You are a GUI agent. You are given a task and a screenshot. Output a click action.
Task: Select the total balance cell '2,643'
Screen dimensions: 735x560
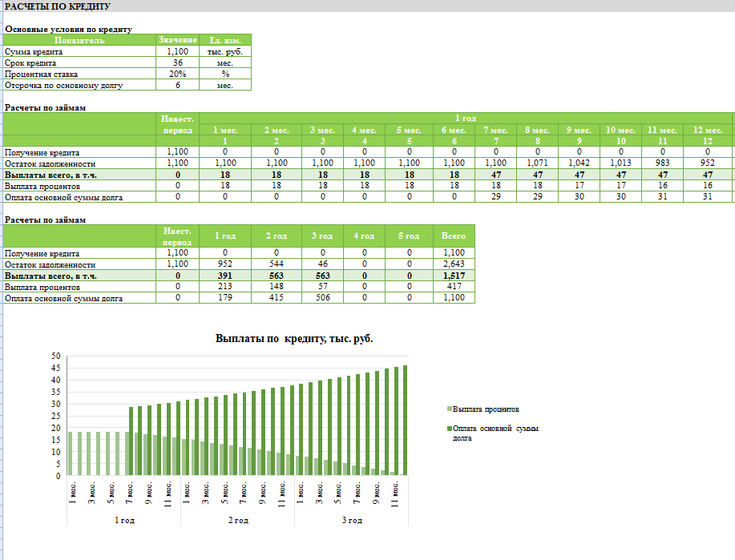click(x=454, y=264)
